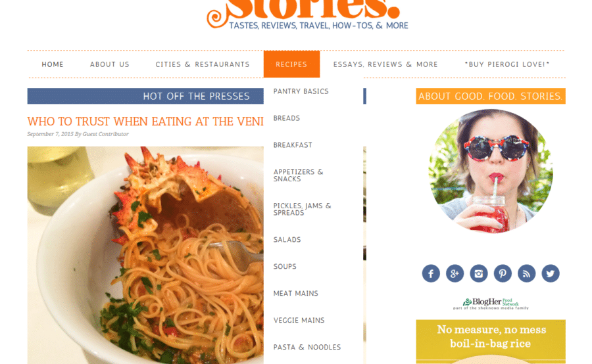Open the Twitter social icon

(551, 273)
